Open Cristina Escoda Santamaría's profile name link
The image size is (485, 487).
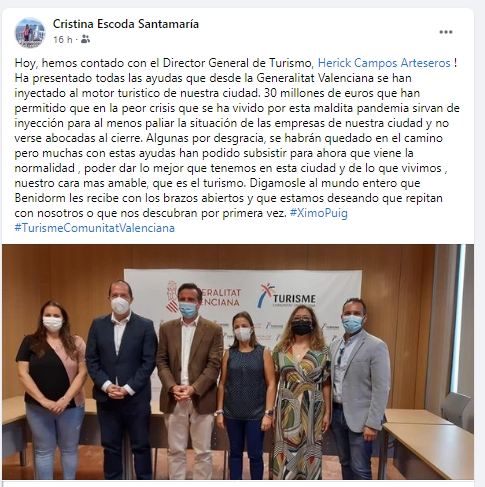126,24
